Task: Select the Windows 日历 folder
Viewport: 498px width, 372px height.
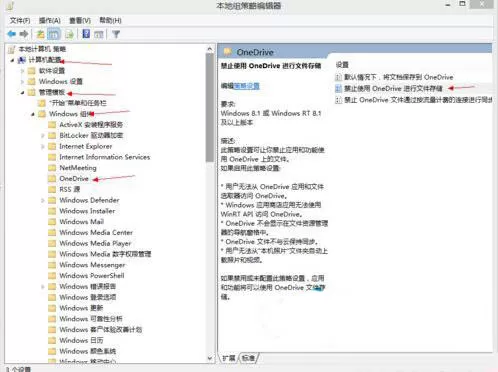Action: pyautogui.click(x=81, y=340)
